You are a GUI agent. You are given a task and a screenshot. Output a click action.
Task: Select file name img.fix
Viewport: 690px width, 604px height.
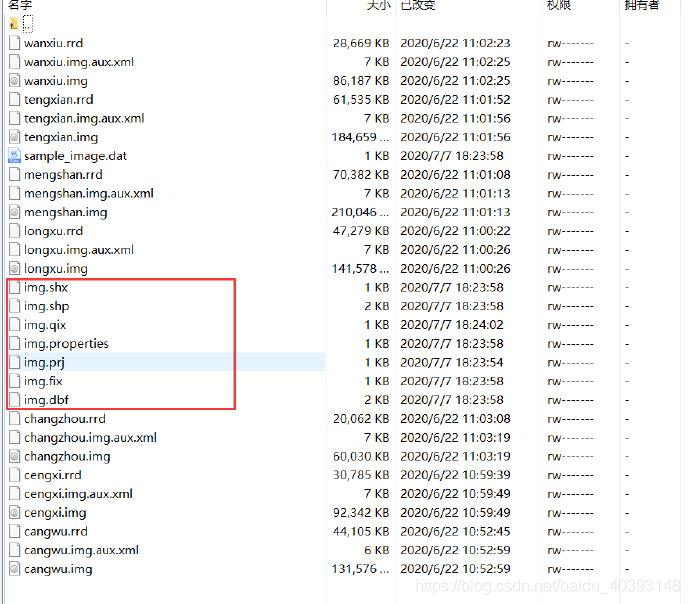(x=43, y=381)
